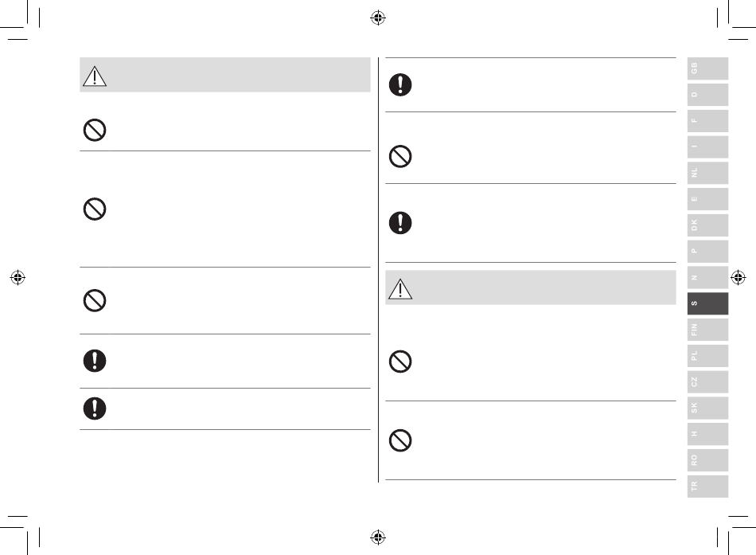
Task: Click the registration crosshair beside the N tab
Action: click(738, 277)
